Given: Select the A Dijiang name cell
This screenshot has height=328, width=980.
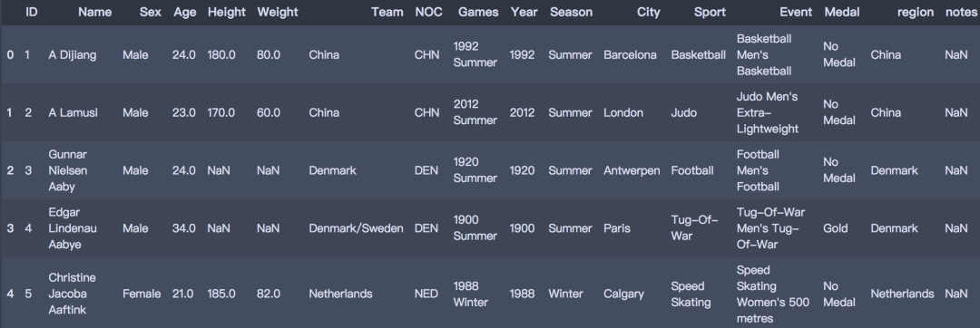Looking at the screenshot, I should pos(73,55).
